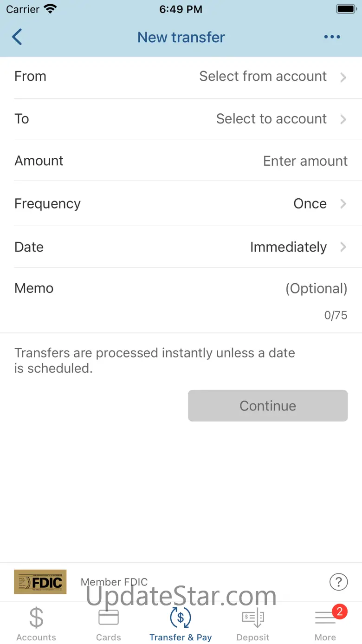Open the Deposit tab
This screenshot has height=644, width=362.
click(x=253, y=623)
